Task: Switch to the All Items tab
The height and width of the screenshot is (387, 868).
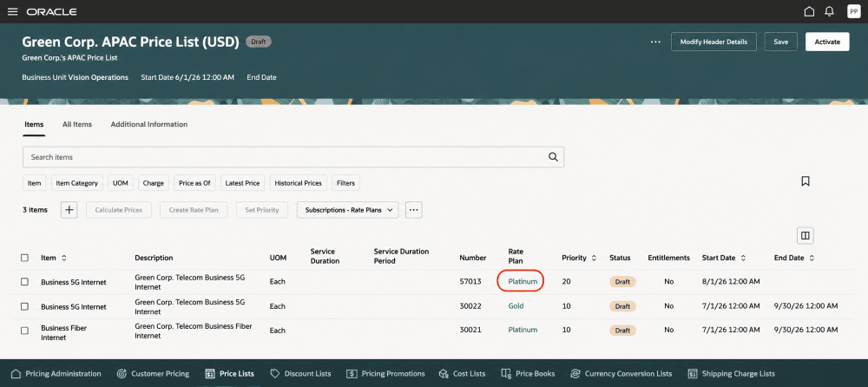Action: [x=77, y=125]
